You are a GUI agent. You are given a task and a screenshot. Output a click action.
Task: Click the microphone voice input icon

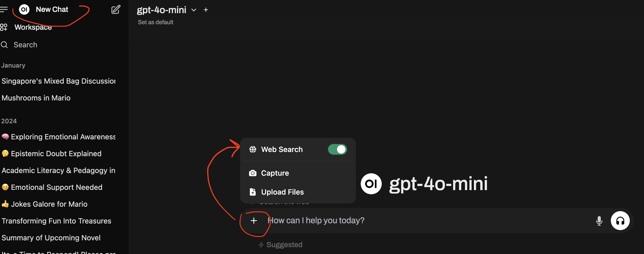click(x=599, y=221)
